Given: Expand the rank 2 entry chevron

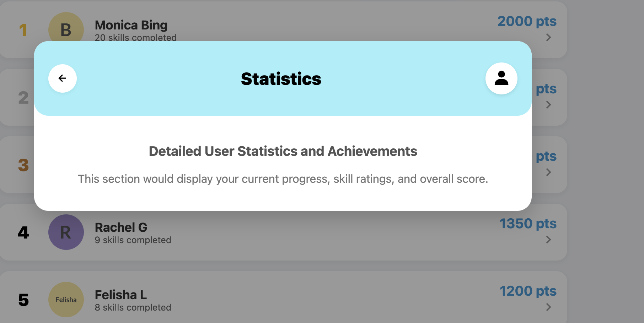Looking at the screenshot, I should (x=548, y=105).
